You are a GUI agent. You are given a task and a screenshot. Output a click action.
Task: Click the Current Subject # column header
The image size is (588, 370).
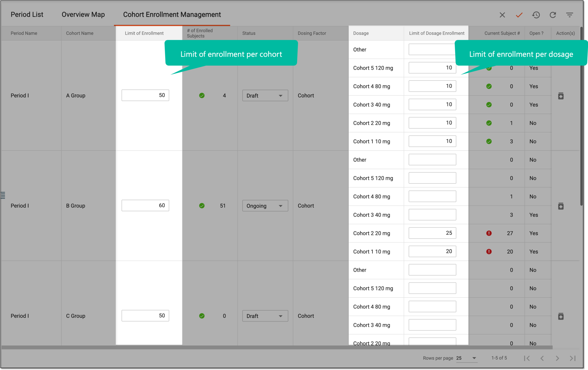pyautogui.click(x=502, y=33)
